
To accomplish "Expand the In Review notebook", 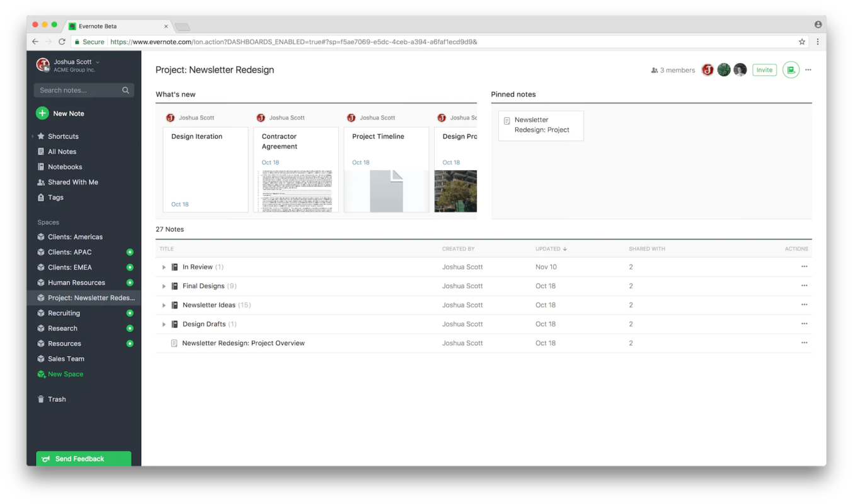I will pos(164,267).
